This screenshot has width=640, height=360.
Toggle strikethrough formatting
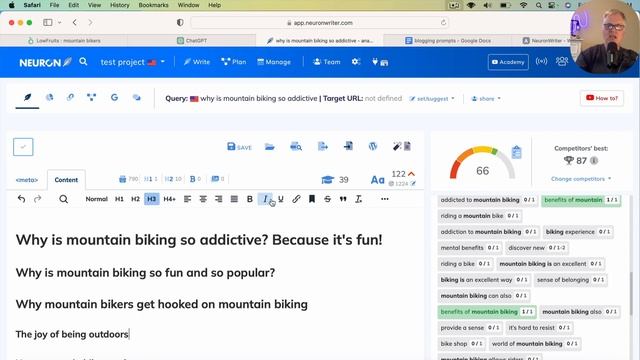(x=327, y=199)
